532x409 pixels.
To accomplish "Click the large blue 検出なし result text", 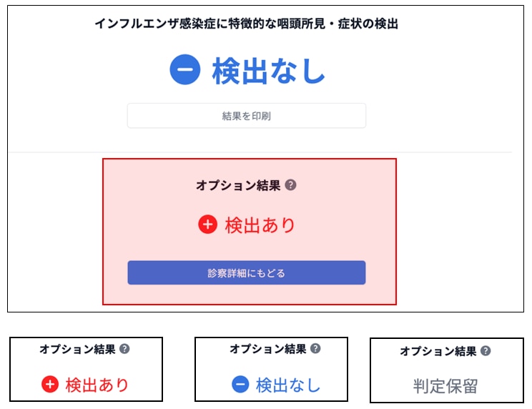I will [268, 71].
